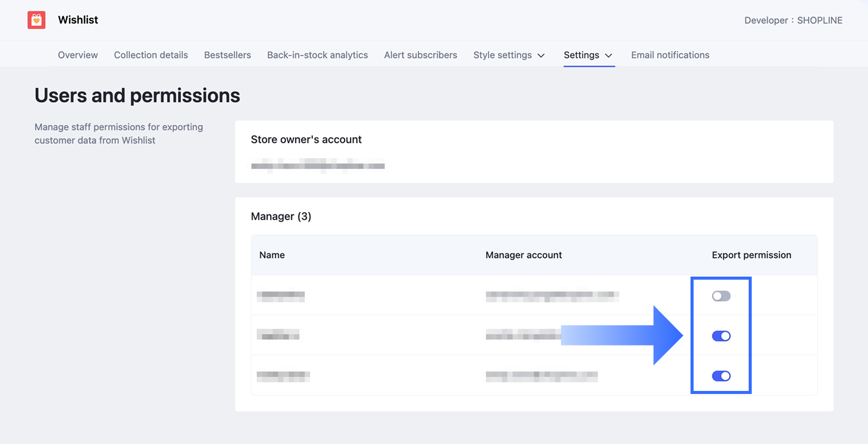Open the Settings dropdown menu
The width and height of the screenshot is (868, 444).
pyautogui.click(x=589, y=55)
